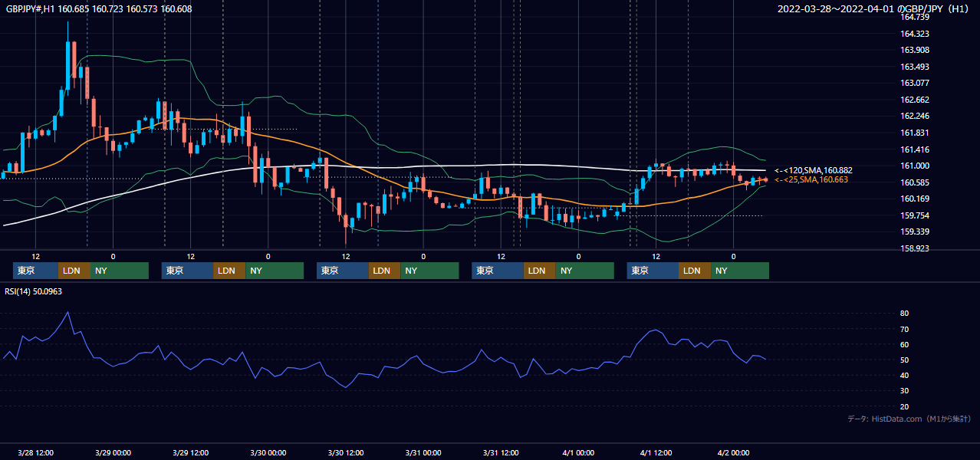Click the 3/30 12:00 date label
This screenshot has height=460, width=980.
coord(345,452)
